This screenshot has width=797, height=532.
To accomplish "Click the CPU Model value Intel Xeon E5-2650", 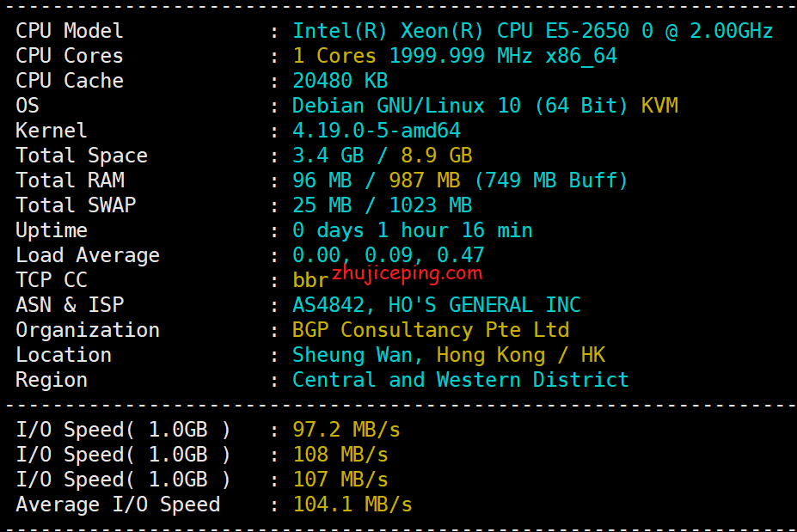I will click(x=533, y=31).
